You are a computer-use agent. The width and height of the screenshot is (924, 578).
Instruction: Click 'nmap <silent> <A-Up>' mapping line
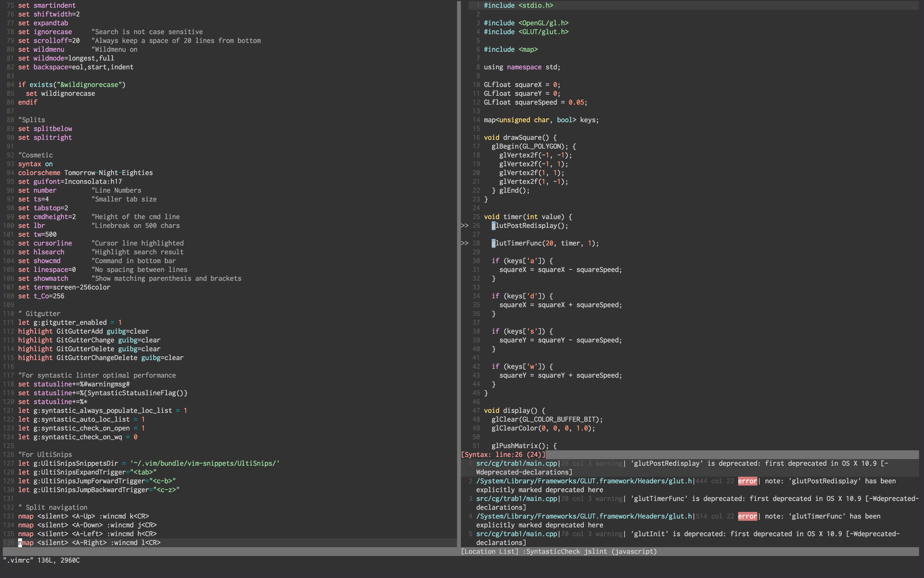pos(83,516)
